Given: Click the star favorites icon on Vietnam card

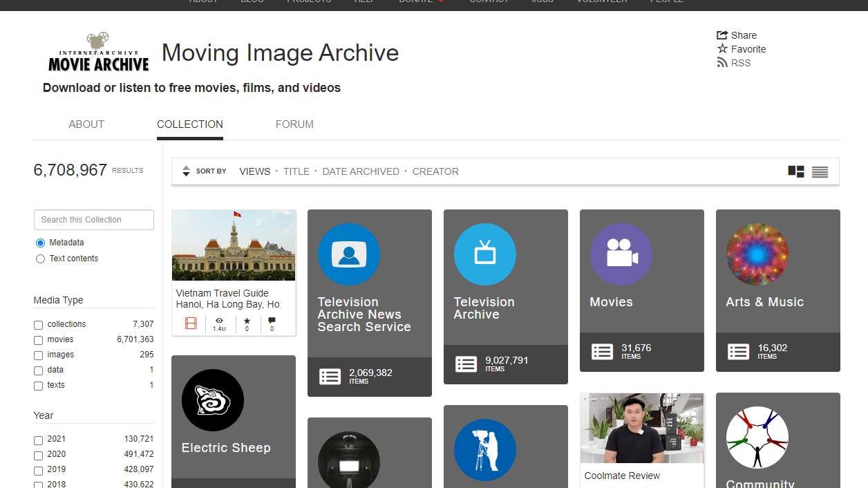Looking at the screenshot, I should click(247, 321).
